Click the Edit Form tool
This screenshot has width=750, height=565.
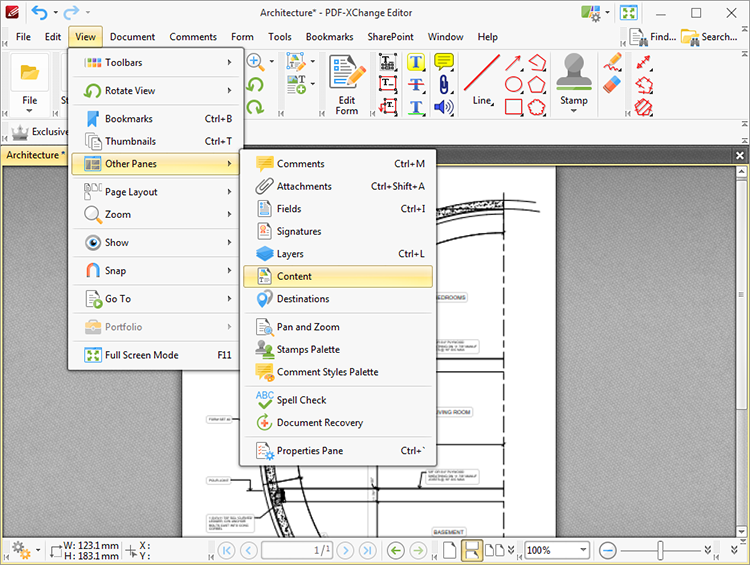(347, 85)
